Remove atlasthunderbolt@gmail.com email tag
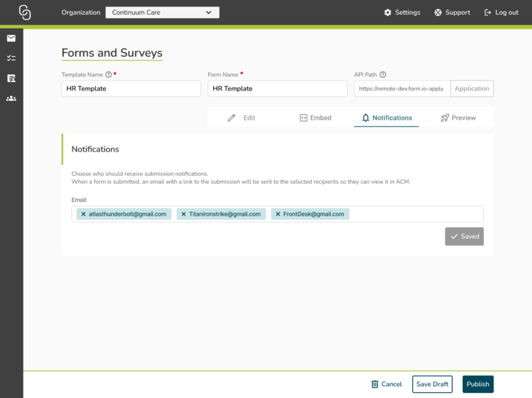The height and width of the screenshot is (398, 532). [x=83, y=214]
